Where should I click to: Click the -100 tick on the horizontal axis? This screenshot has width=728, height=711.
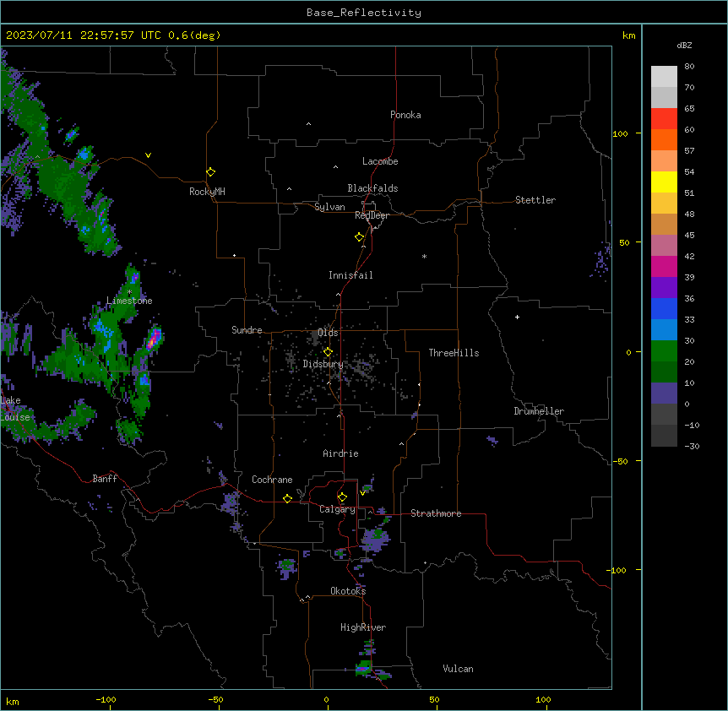[106, 699]
